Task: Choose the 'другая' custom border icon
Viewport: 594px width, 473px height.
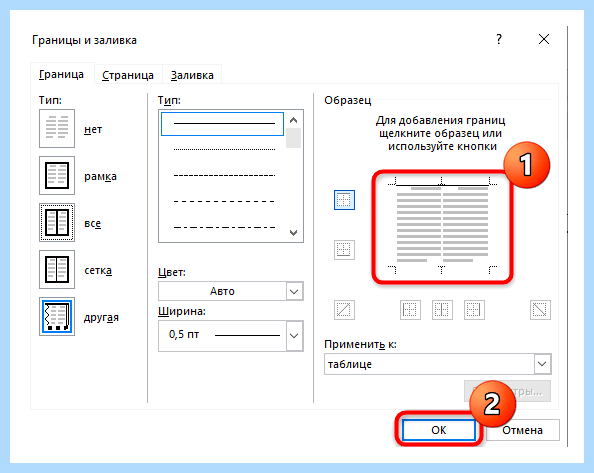Action: pos(57,317)
